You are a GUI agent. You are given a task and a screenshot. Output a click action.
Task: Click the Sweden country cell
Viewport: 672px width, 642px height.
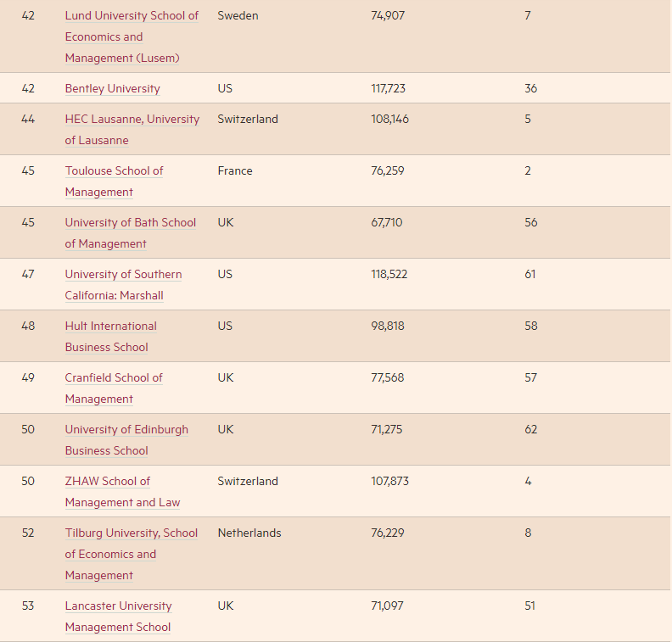(238, 16)
